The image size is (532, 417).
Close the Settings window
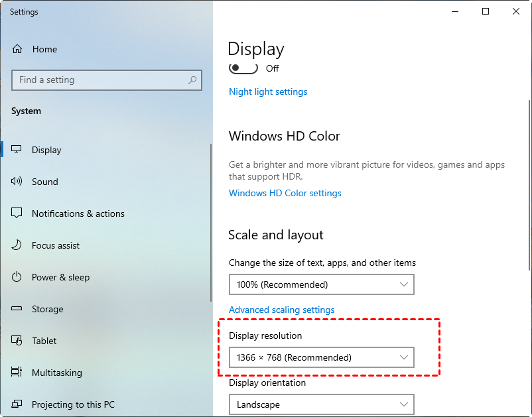pyautogui.click(x=516, y=11)
